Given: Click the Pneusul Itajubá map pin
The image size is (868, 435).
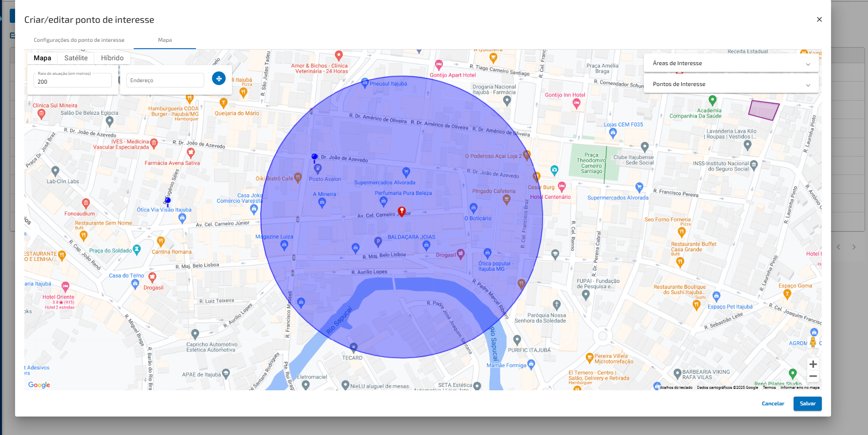Looking at the screenshot, I should pyautogui.click(x=365, y=83).
